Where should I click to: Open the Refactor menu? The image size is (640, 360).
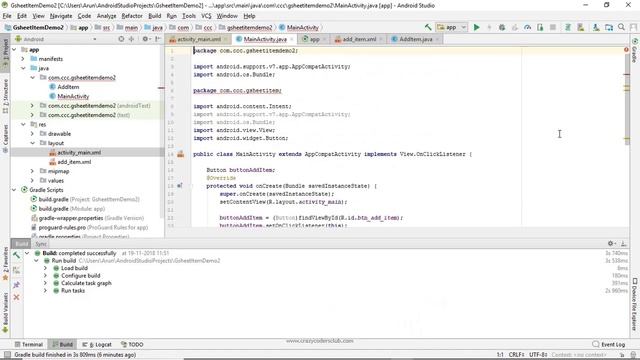pyautogui.click(x=132, y=16)
